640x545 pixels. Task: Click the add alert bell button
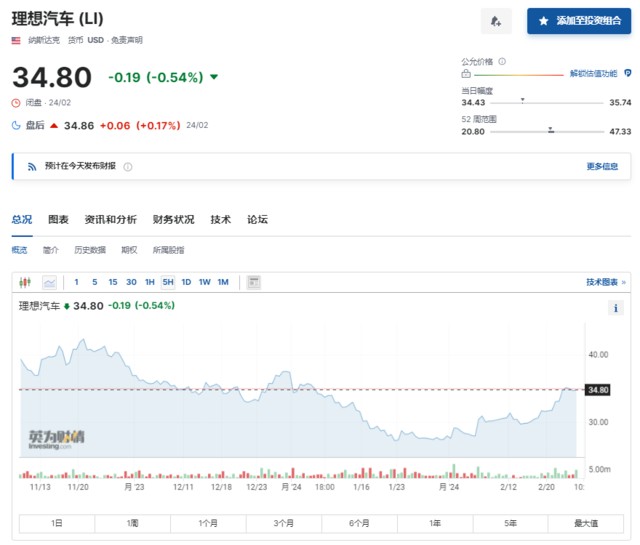495,20
